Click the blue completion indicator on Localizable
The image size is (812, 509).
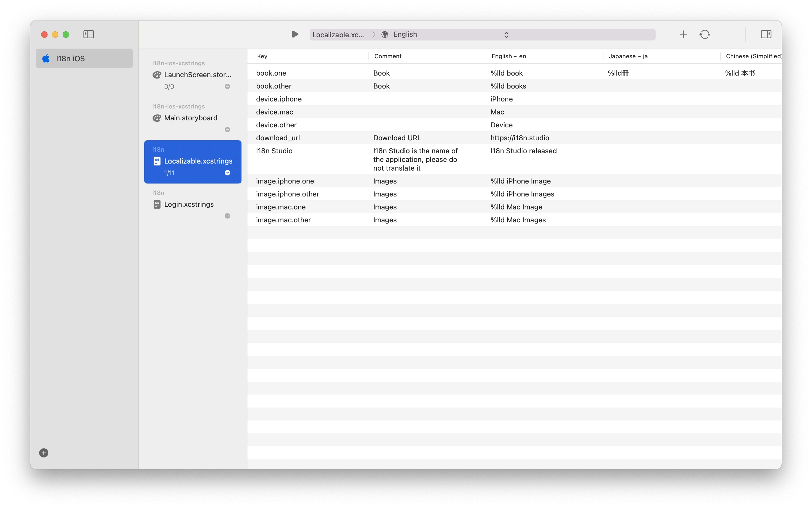point(228,172)
